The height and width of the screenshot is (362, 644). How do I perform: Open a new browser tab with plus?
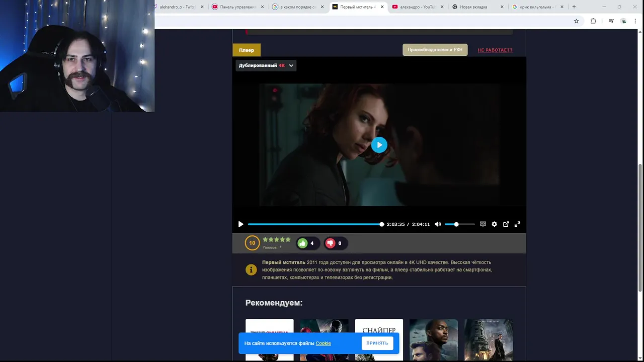click(x=574, y=7)
